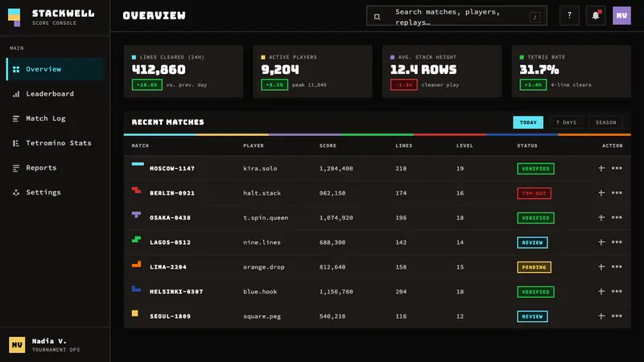This screenshot has height=362, width=644.
Task: Click the green S-piece icon for LAGOS-0512
Action: click(136, 239)
